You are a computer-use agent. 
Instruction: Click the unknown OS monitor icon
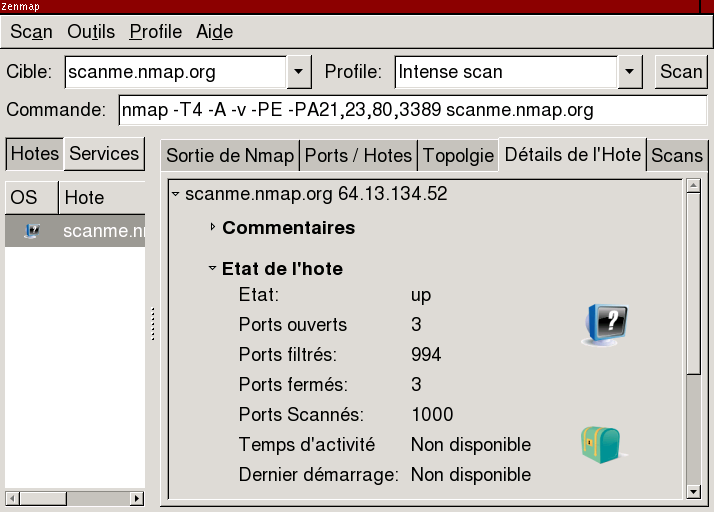tap(605, 325)
